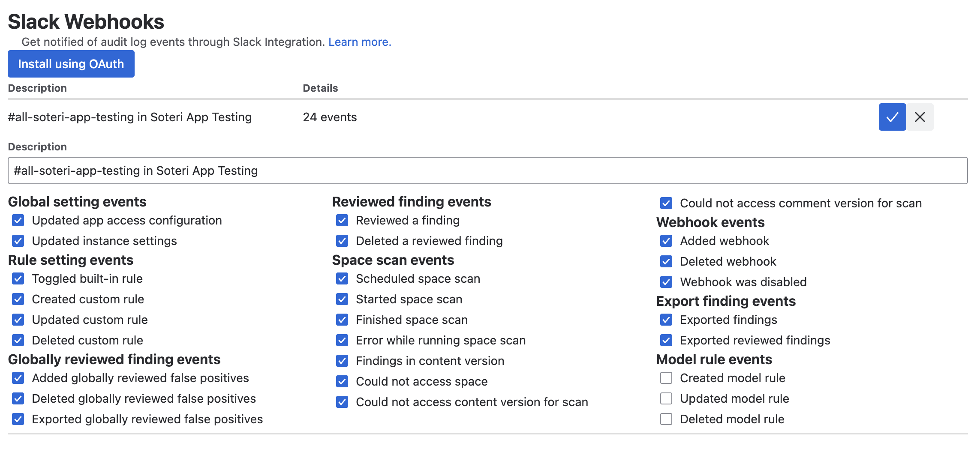Uncheck Could not access comment version
Viewport: 980px width, 449px height.
tap(666, 203)
